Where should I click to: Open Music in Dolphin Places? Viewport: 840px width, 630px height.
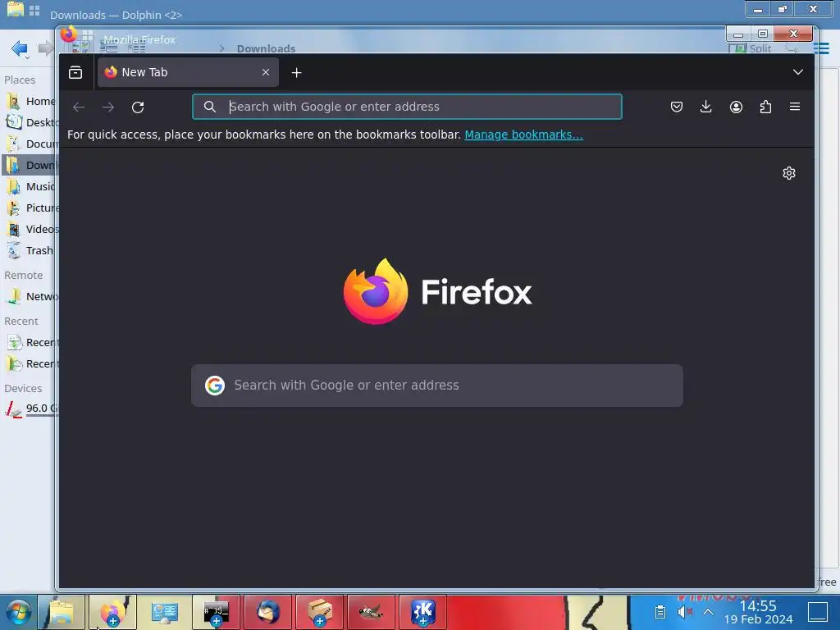coord(30,186)
